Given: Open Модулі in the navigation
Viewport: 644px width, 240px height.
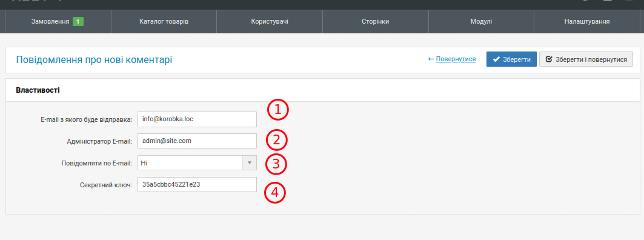Looking at the screenshot, I should (481, 21).
